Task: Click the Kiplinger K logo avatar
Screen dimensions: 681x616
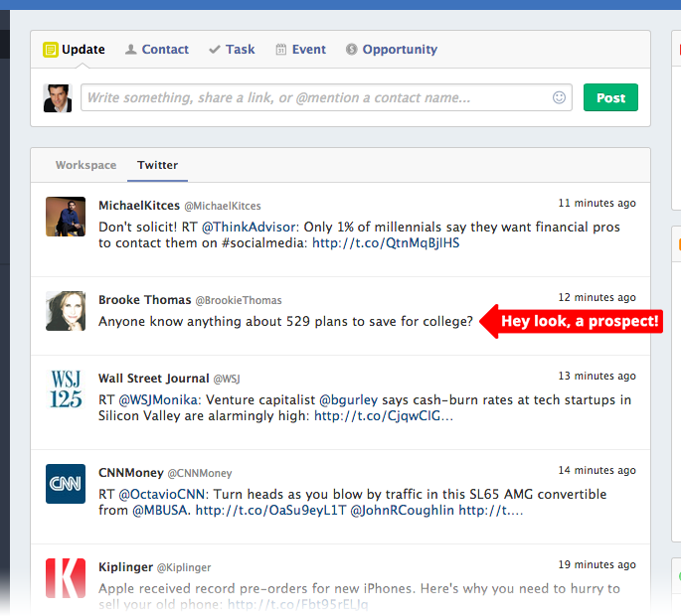Action: pos(66,578)
